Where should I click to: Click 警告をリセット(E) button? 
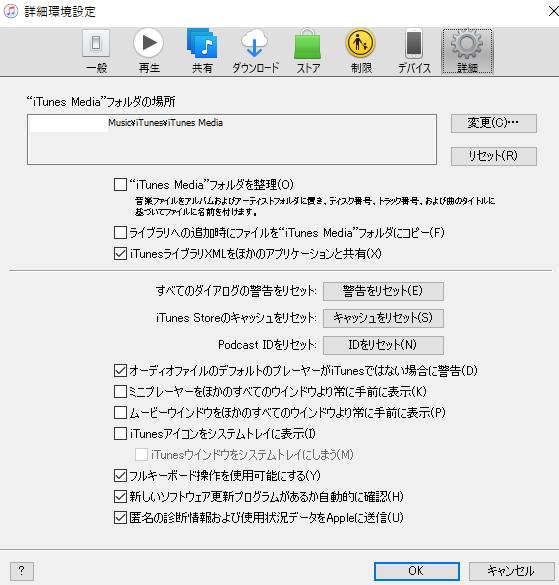(383, 291)
